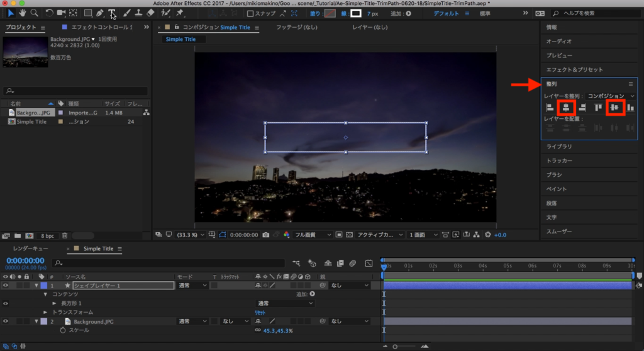This screenshot has width=644, height=351.
Task: Click the 追加 add button in the toolbar
Action: pos(409,13)
